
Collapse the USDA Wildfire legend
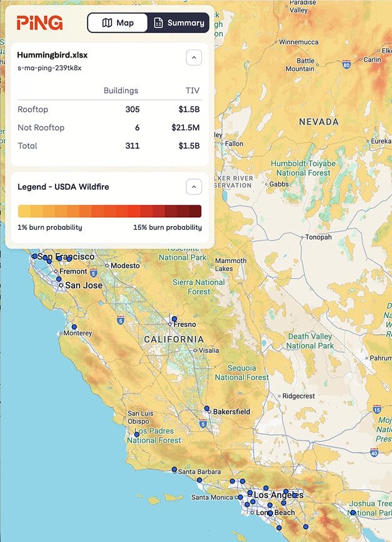pos(194,187)
